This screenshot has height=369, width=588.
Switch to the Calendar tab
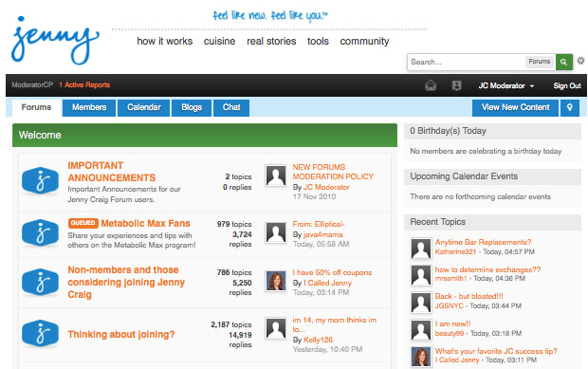(x=143, y=107)
